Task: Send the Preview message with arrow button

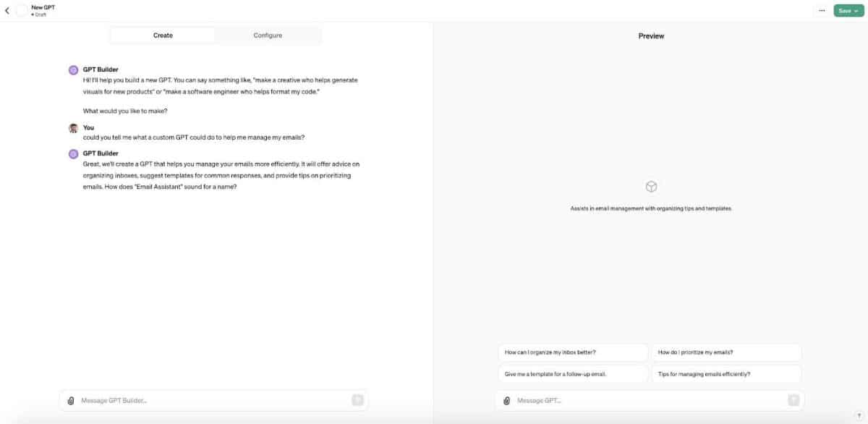Action: pyautogui.click(x=793, y=400)
